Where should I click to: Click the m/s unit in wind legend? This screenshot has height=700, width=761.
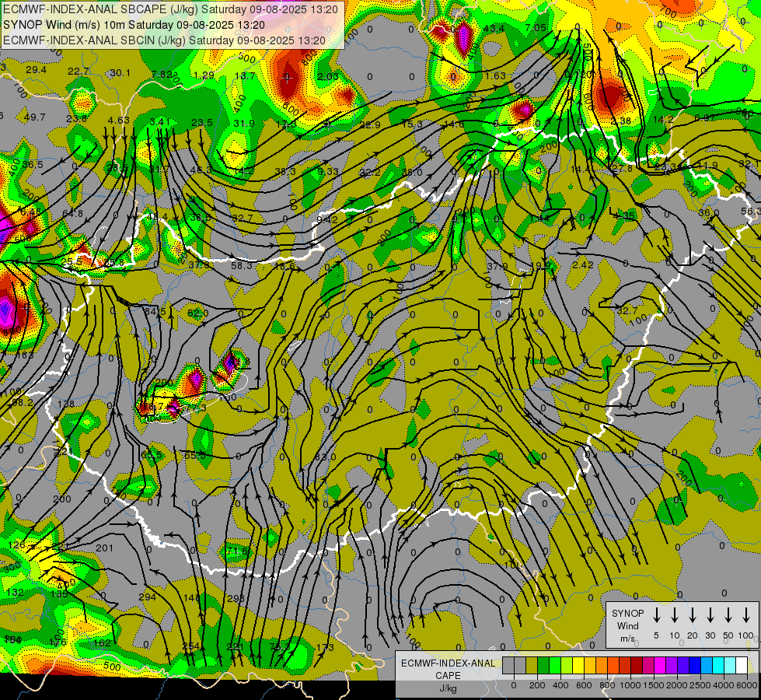[627, 639]
